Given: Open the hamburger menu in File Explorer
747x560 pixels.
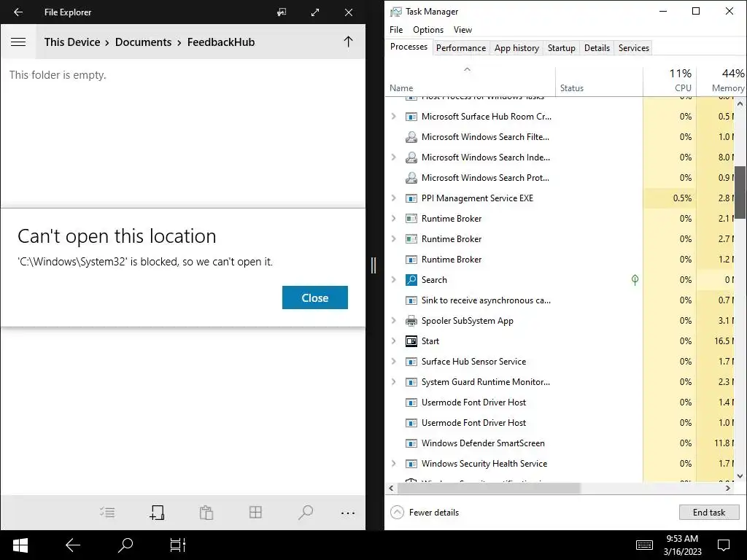Looking at the screenshot, I should pyautogui.click(x=18, y=42).
